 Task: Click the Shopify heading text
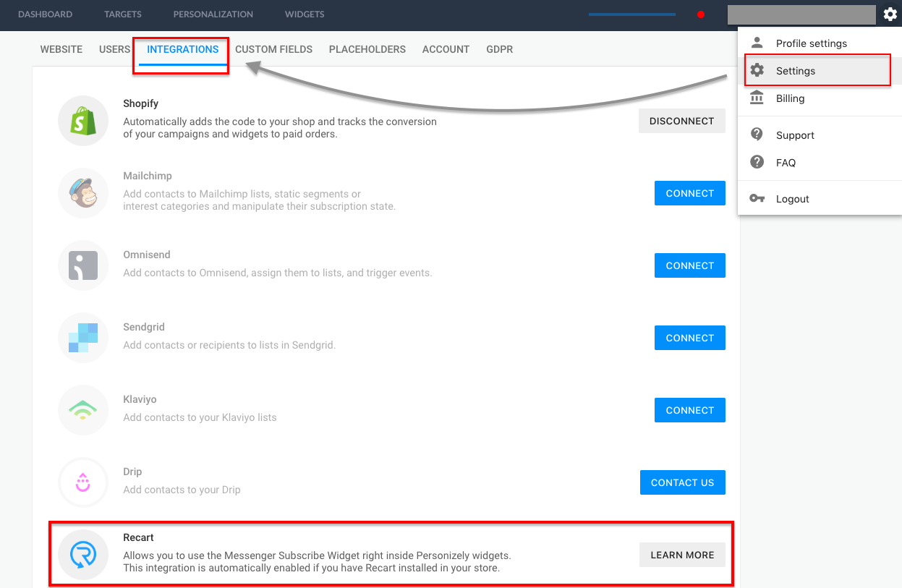(x=141, y=103)
